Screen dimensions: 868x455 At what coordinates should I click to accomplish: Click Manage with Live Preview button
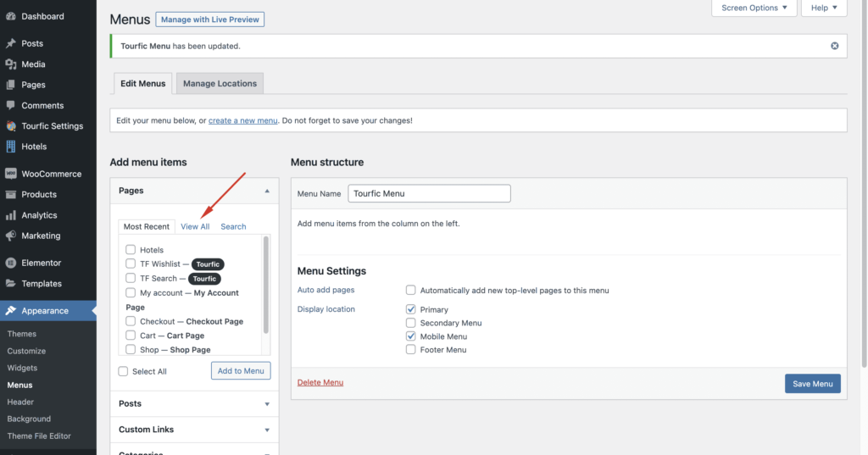[x=210, y=19]
